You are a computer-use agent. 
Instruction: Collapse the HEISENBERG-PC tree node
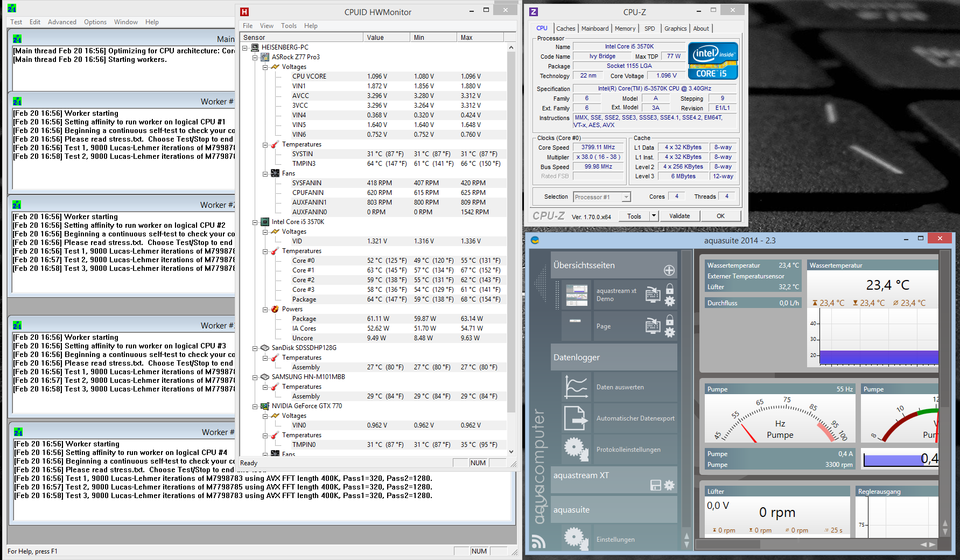pos(245,47)
